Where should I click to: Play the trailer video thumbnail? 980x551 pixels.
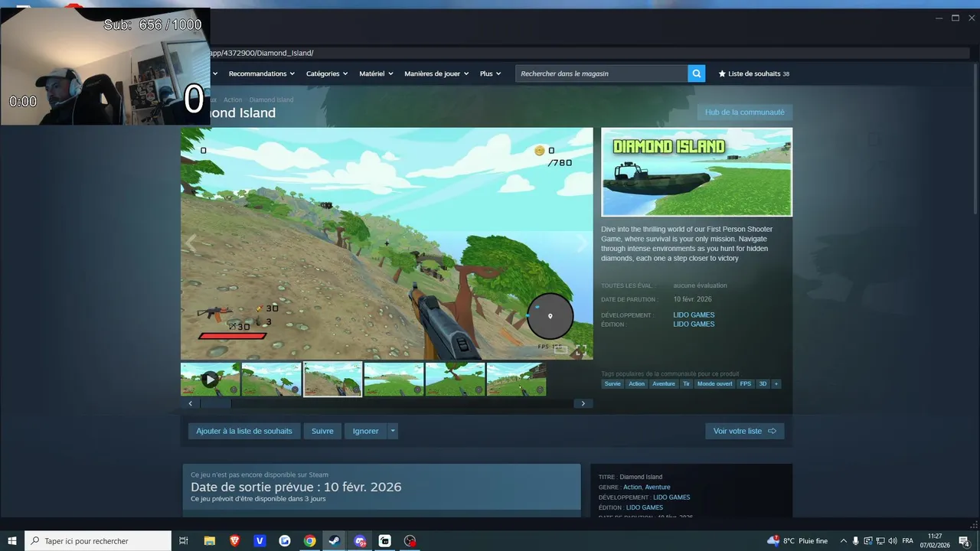pos(210,379)
